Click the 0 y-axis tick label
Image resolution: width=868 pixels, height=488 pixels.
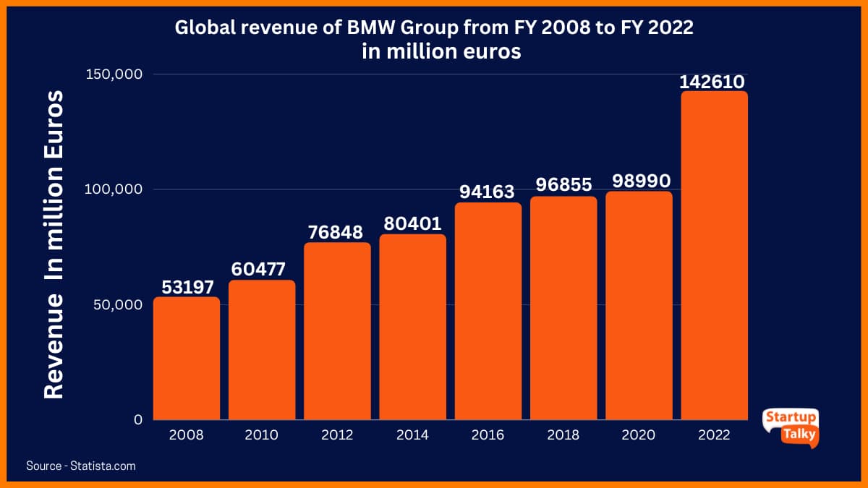138,419
